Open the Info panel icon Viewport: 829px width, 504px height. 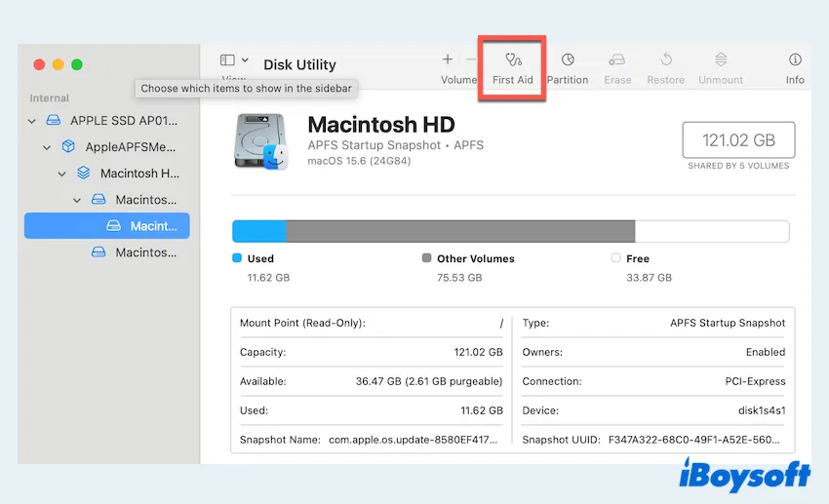tap(795, 59)
